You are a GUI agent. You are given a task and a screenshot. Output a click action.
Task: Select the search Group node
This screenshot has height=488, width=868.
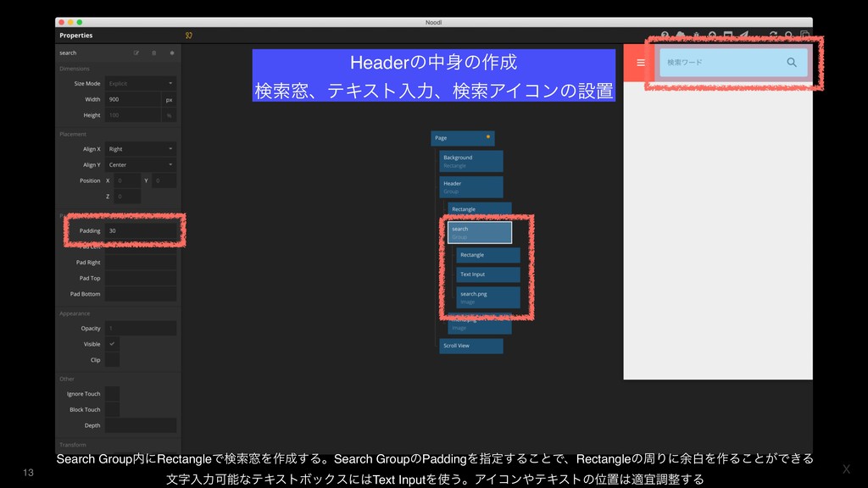coord(480,232)
